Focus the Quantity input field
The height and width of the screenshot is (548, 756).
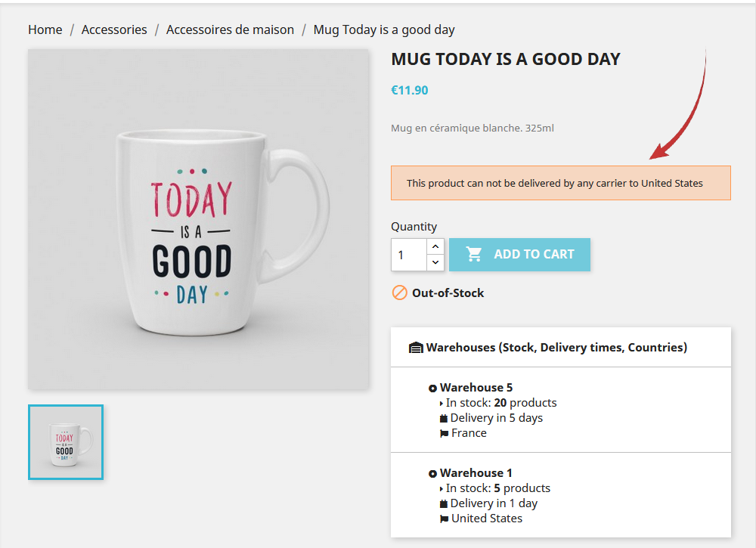[408, 255]
